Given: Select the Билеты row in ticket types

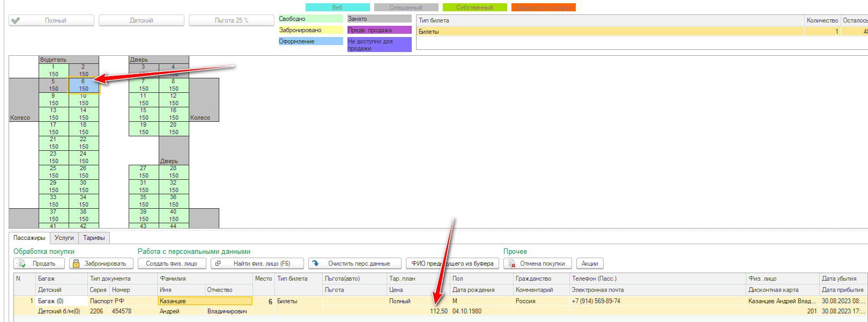Looking at the screenshot, I should [610, 32].
